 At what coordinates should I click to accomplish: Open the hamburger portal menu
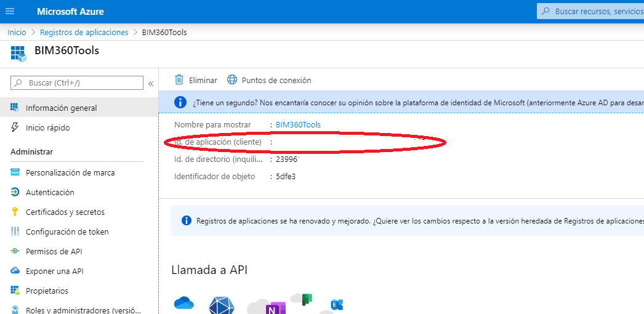tap(9, 11)
